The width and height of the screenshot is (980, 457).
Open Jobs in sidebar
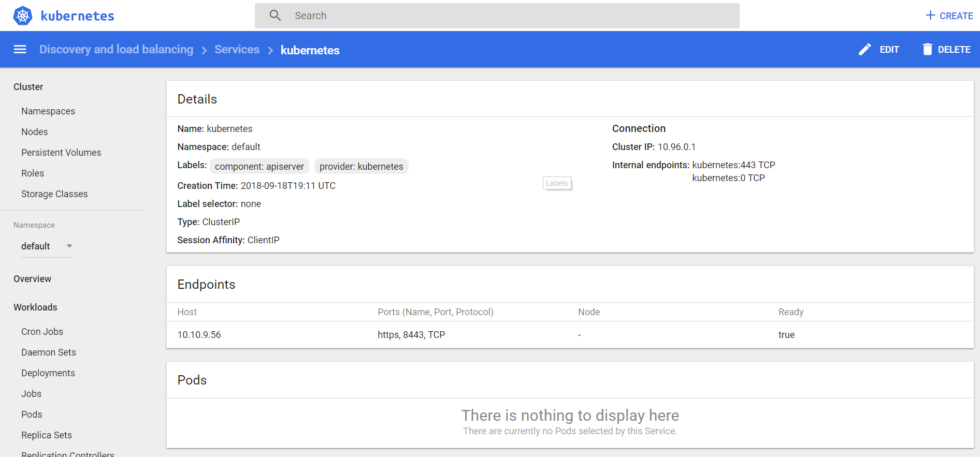pyautogui.click(x=31, y=394)
